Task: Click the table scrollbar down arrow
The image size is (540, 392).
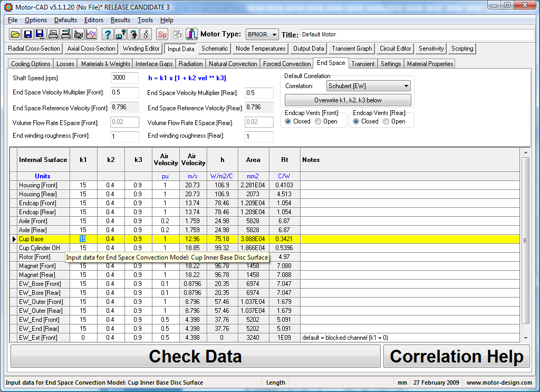Action: 526,338
